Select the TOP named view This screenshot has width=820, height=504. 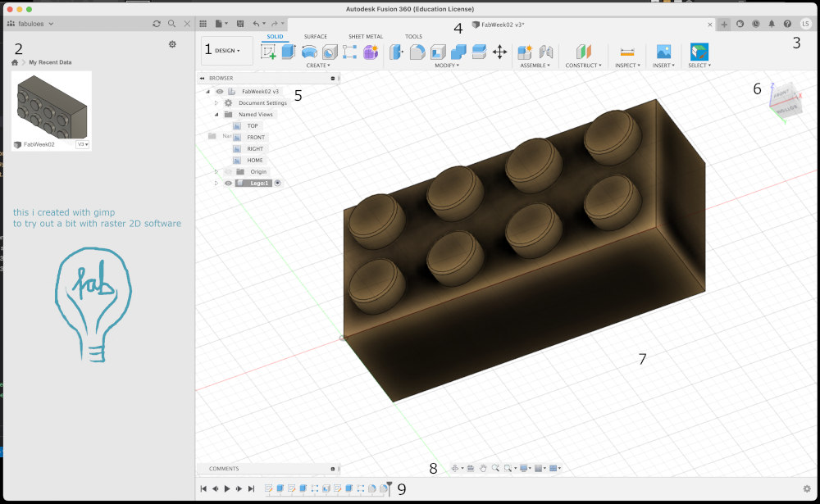tap(252, 126)
